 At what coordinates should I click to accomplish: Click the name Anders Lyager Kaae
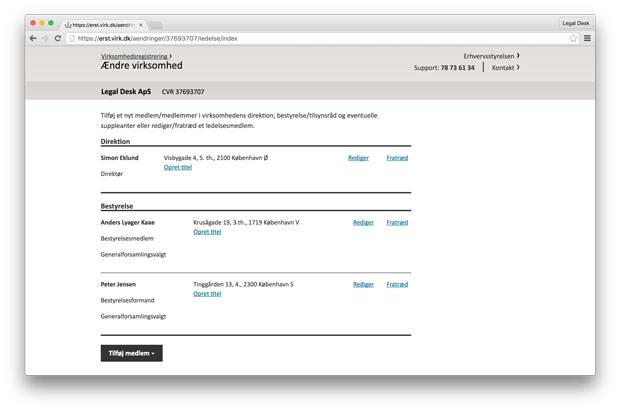tap(127, 223)
